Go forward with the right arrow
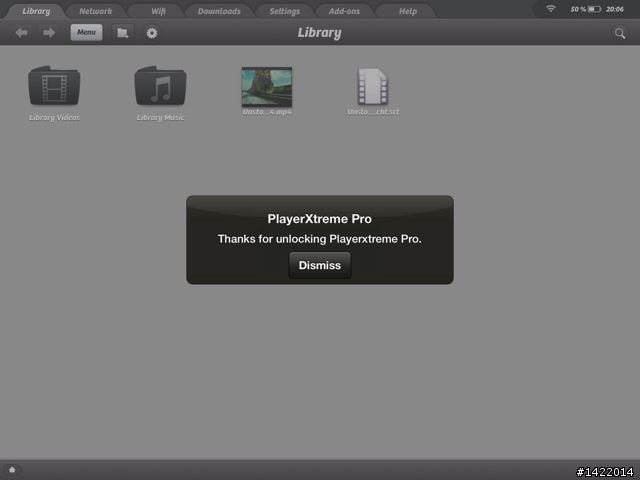This screenshot has height=480, width=640. click(49, 32)
